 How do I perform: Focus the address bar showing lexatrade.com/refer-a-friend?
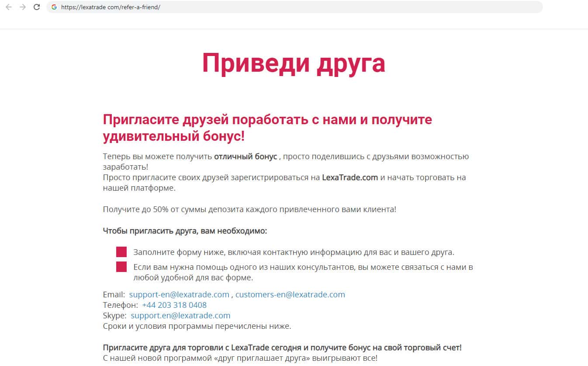click(294, 7)
